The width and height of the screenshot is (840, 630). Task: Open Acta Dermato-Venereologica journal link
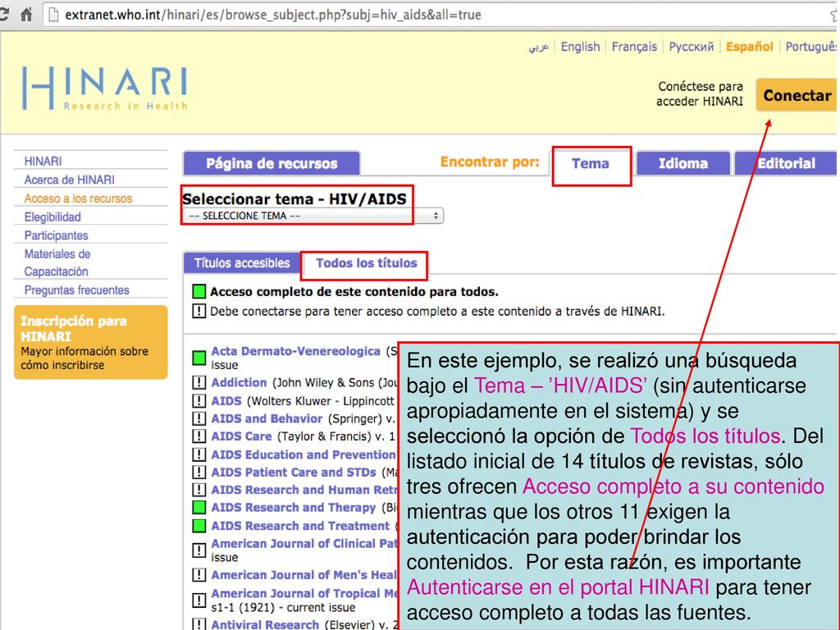point(295,351)
